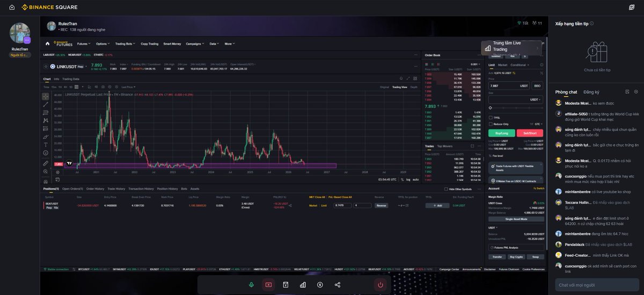Open the Trung tâm Live Trading card

(x=511, y=48)
